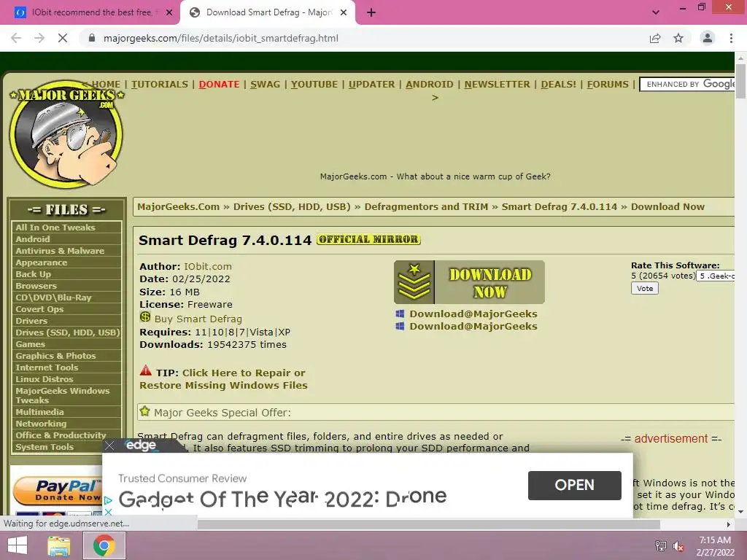
Task: Click the star icon beside Major Geeks Special Offer
Action: pos(145,411)
